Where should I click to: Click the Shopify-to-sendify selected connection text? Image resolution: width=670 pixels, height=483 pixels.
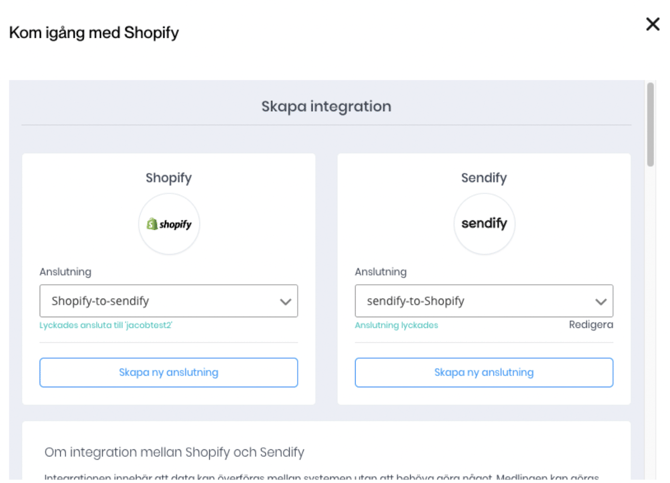coord(100,301)
